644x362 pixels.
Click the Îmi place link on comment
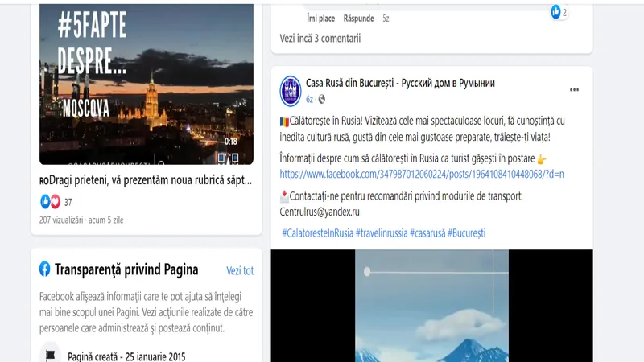click(320, 18)
